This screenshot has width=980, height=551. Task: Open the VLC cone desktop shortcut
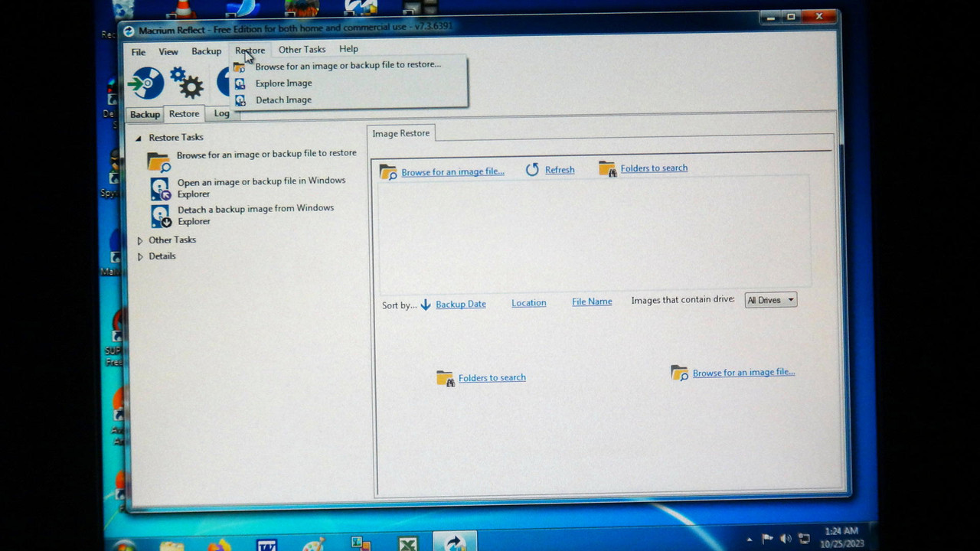pyautogui.click(x=185, y=10)
